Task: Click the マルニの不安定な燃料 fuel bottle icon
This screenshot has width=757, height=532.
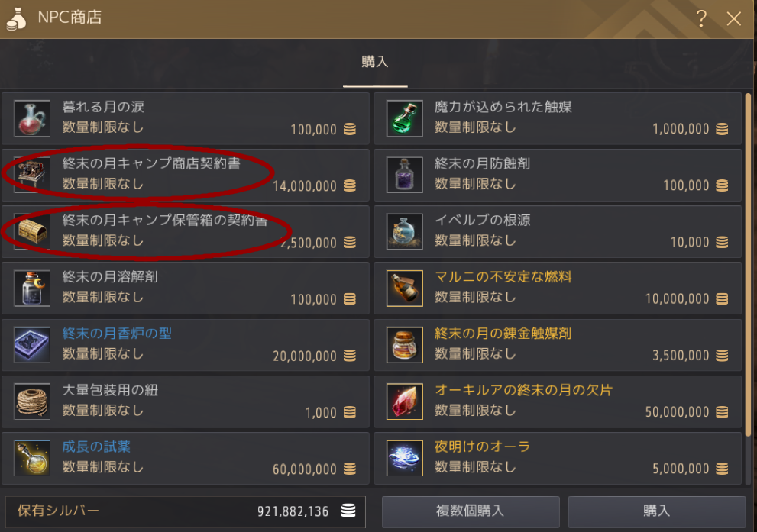Action: click(x=405, y=288)
